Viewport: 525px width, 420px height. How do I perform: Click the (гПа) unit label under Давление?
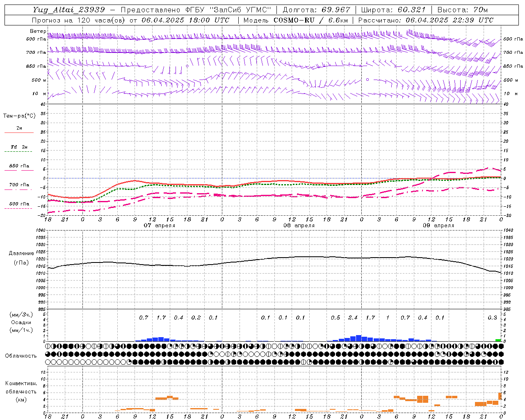(21, 263)
